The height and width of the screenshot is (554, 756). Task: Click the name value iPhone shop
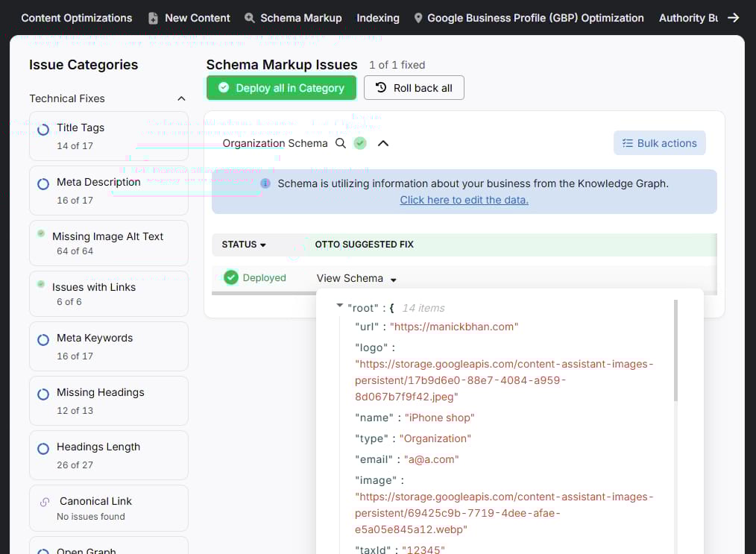(x=439, y=418)
